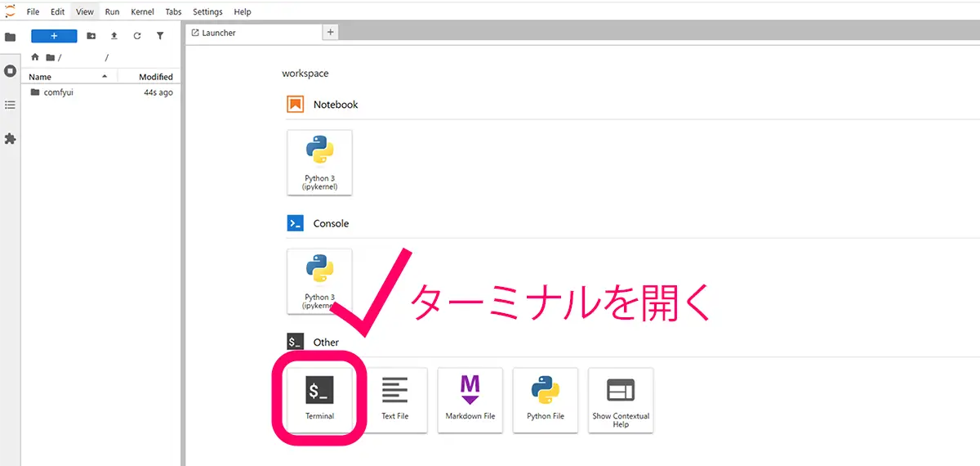Add a new tab with plus button
Viewport: 980px width, 466px height.
coord(331,33)
